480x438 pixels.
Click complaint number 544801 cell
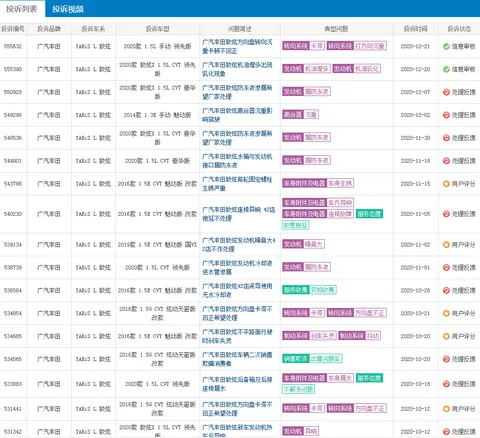click(13, 161)
